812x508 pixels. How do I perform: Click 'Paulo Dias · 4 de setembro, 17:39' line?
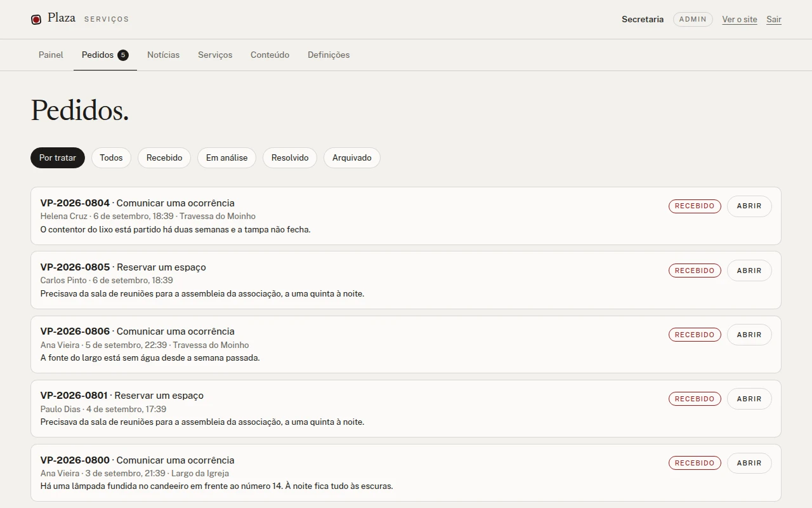tap(103, 409)
